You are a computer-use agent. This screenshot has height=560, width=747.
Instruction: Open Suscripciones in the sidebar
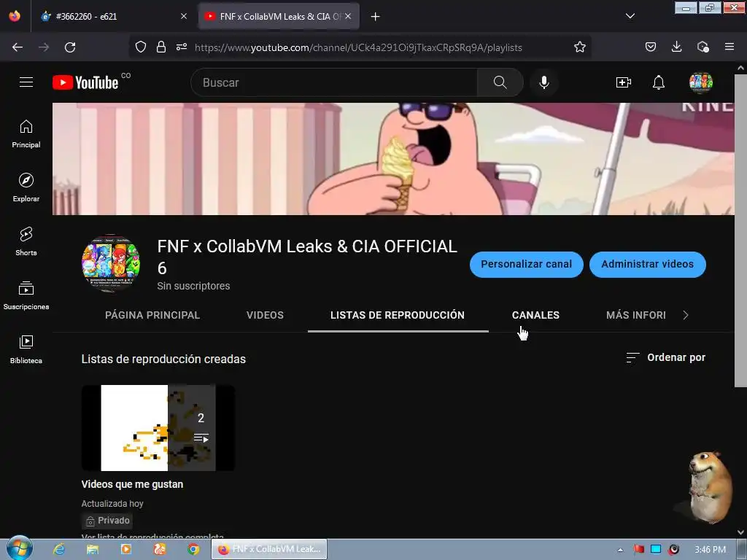26,296
